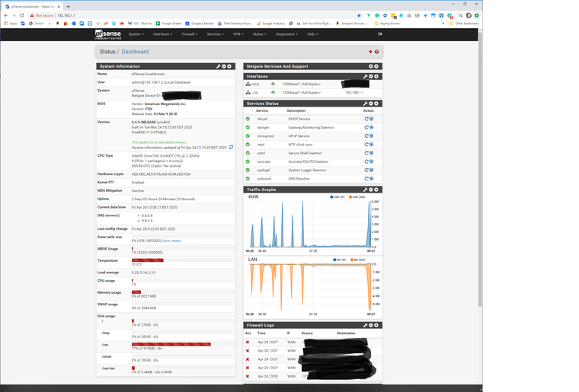Click block icon for Apr 24 13:08 log

pos(248,376)
